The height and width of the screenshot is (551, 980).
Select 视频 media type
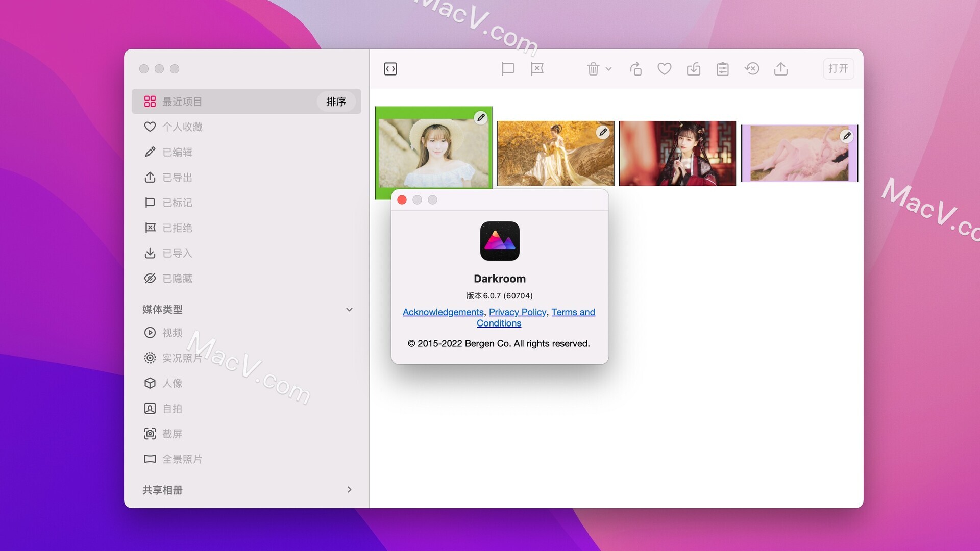[x=247, y=333]
